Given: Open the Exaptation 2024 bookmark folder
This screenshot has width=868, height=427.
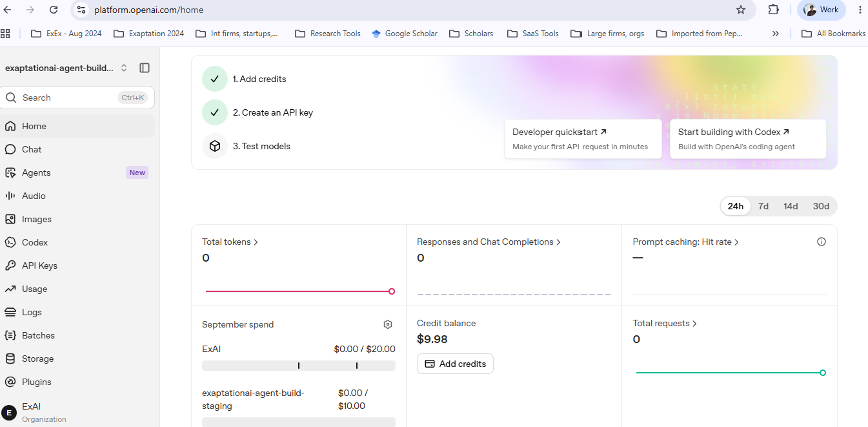Looking at the screenshot, I should pyautogui.click(x=148, y=34).
